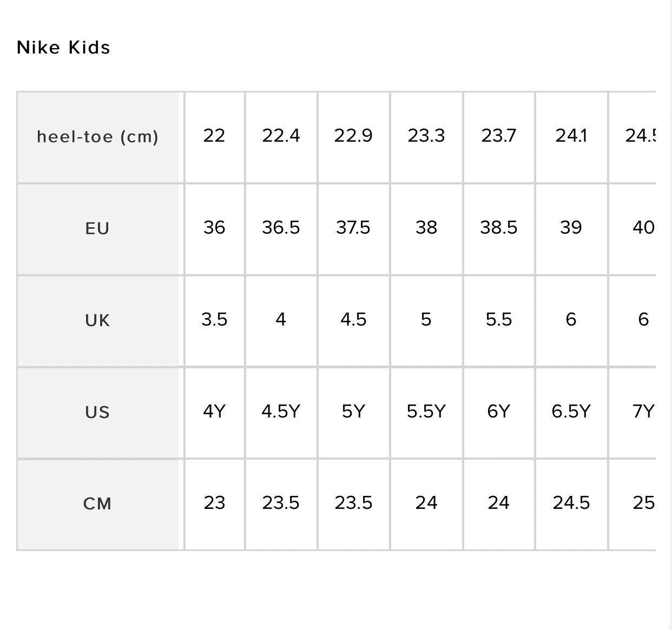Select the CM row header
The width and height of the screenshot is (672, 630).
98,505
